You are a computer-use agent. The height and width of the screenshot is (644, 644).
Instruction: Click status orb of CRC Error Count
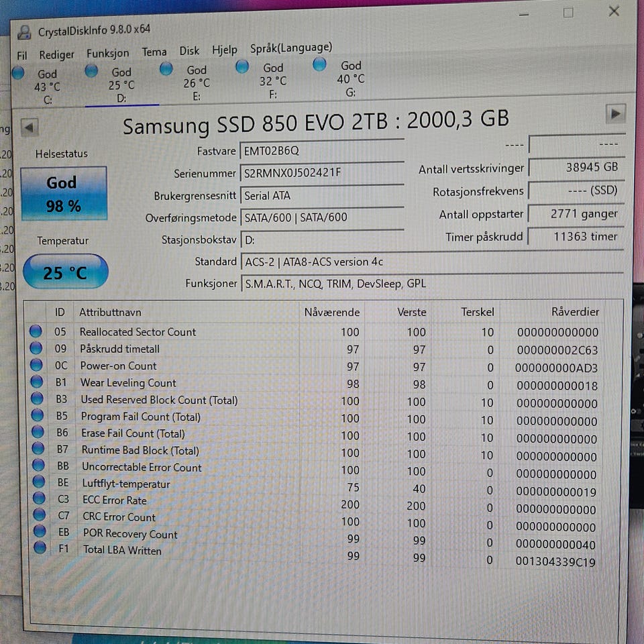tap(40, 515)
